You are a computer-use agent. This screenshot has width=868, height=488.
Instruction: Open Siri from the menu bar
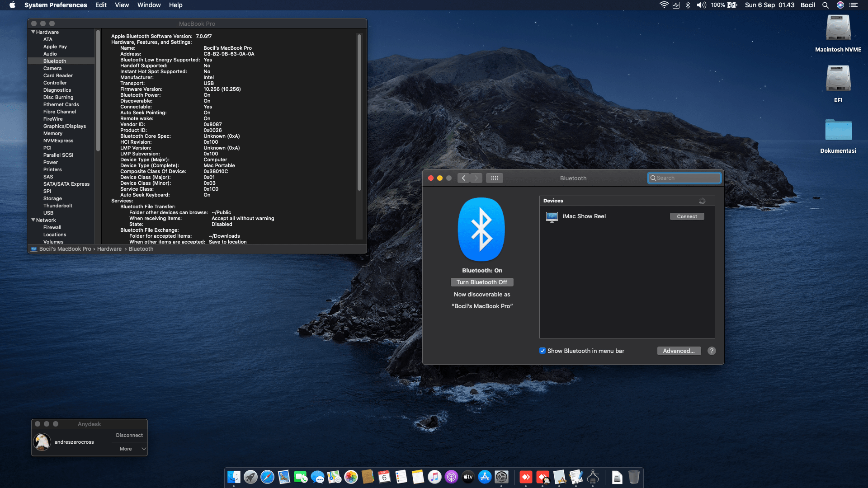point(840,5)
